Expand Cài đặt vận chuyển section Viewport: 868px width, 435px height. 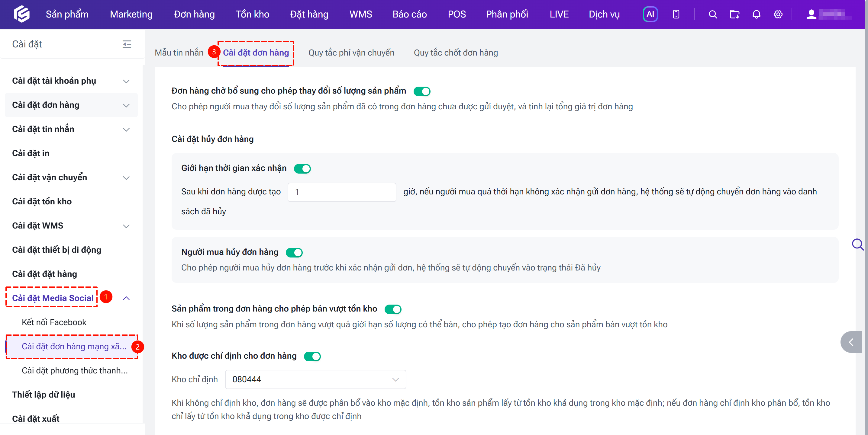pyautogui.click(x=71, y=178)
